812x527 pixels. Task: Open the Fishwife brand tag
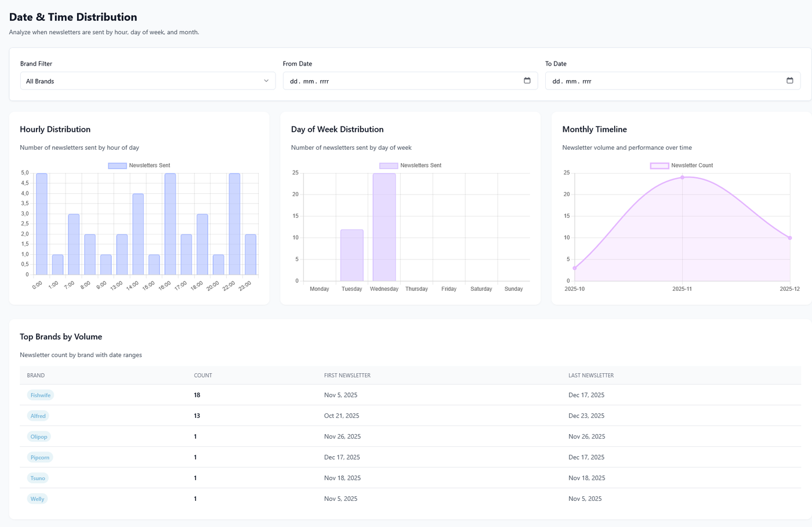(41, 395)
